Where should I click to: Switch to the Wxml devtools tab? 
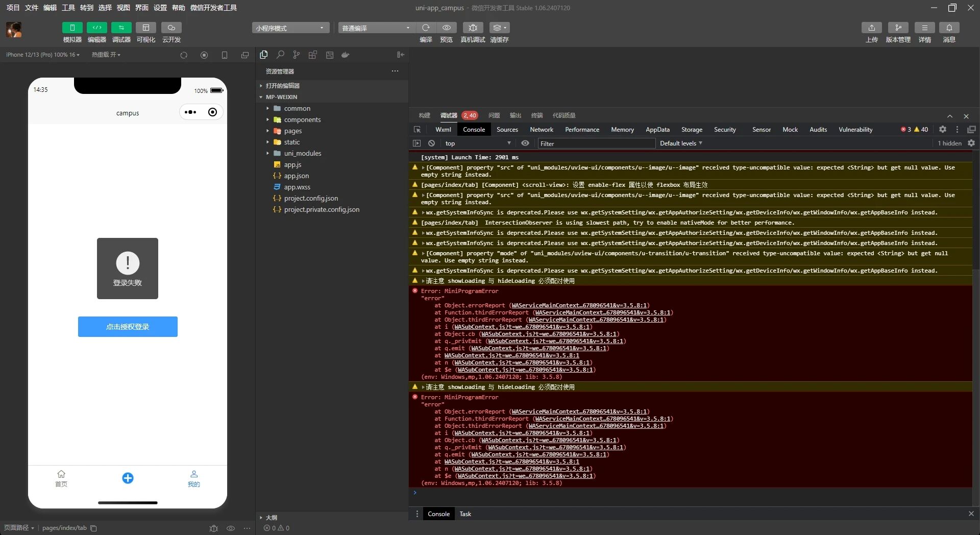443,130
